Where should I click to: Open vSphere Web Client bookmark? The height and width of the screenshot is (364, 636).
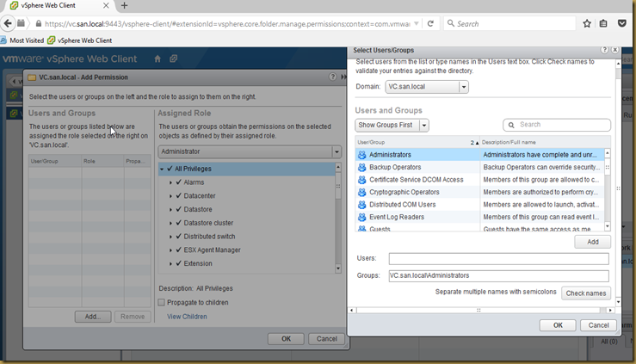[80, 40]
